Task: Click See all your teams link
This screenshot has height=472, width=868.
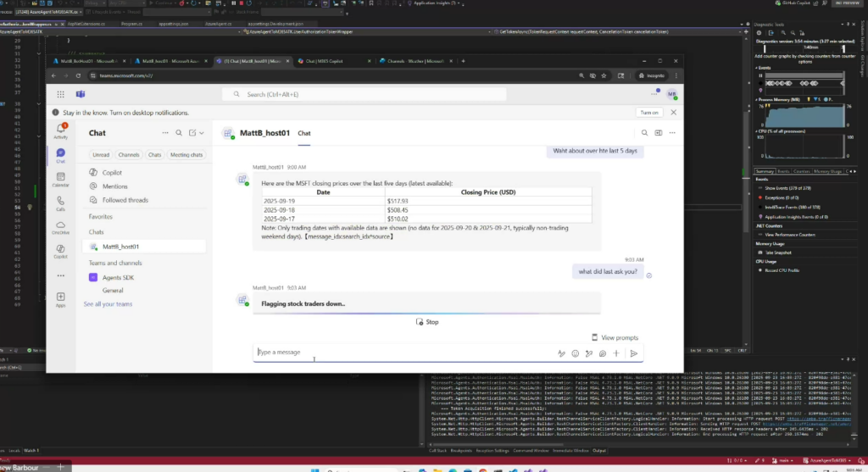Action: (108, 303)
